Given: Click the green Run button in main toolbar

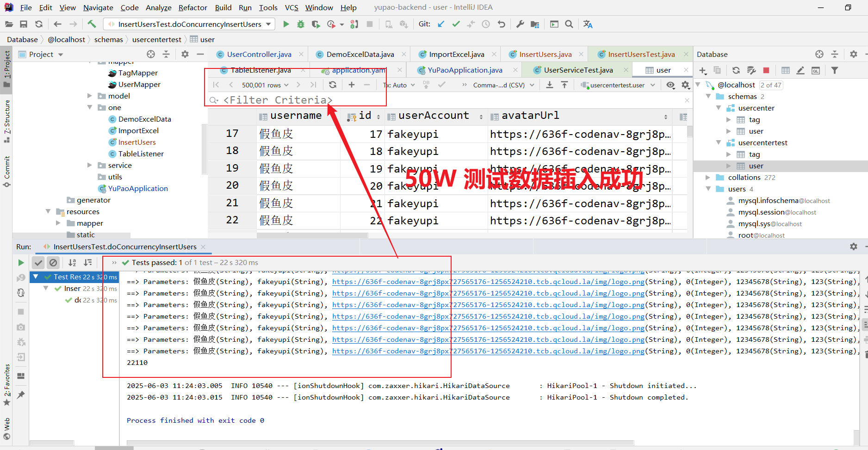Looking at the screenshot, I should click(x=286, y=24).
